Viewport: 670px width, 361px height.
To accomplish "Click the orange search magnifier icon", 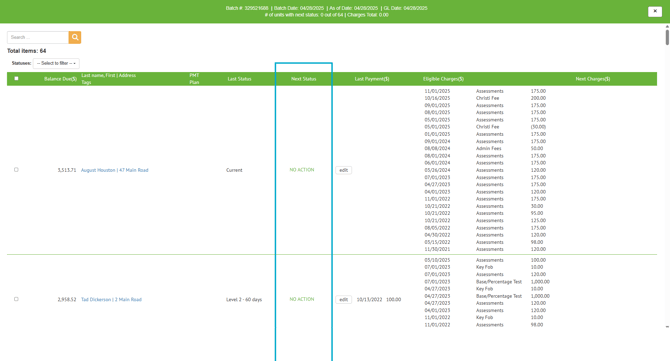I will [x=75, y=37].
